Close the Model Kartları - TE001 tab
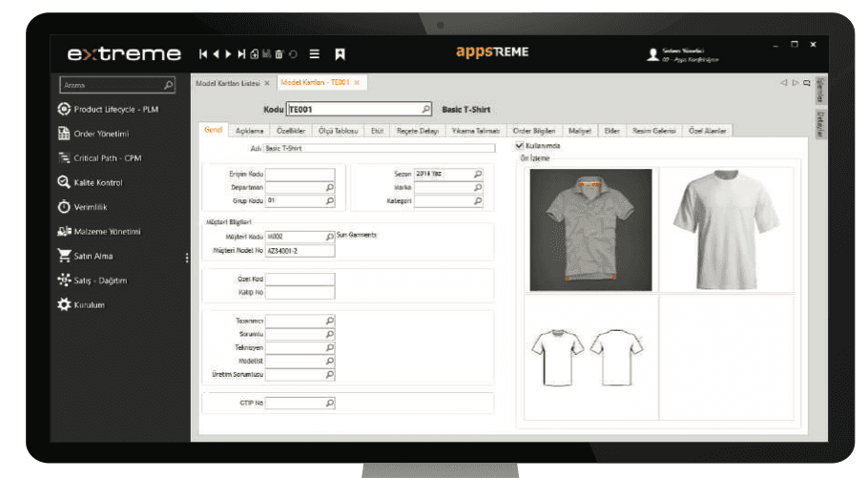868x478 pixels. click(357, 82)
